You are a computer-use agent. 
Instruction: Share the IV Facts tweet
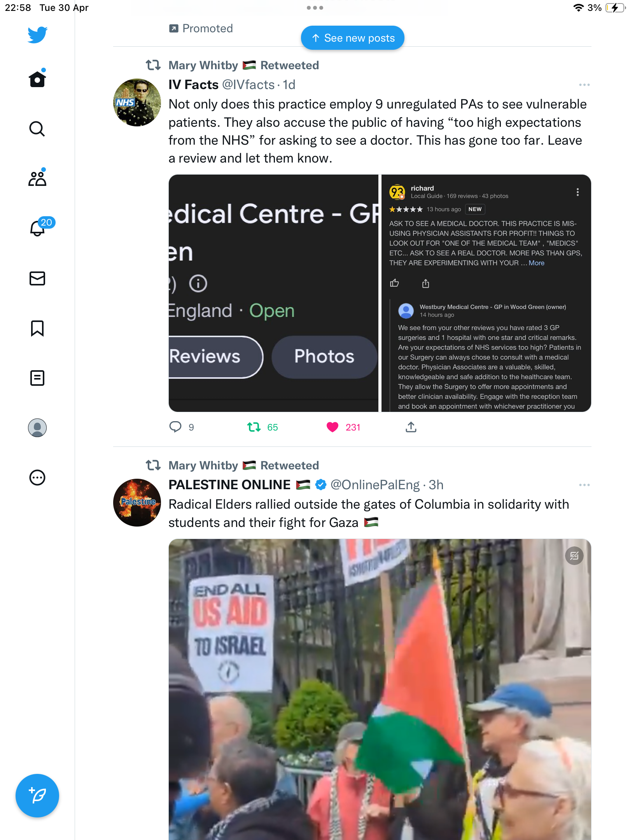(411, 427)
